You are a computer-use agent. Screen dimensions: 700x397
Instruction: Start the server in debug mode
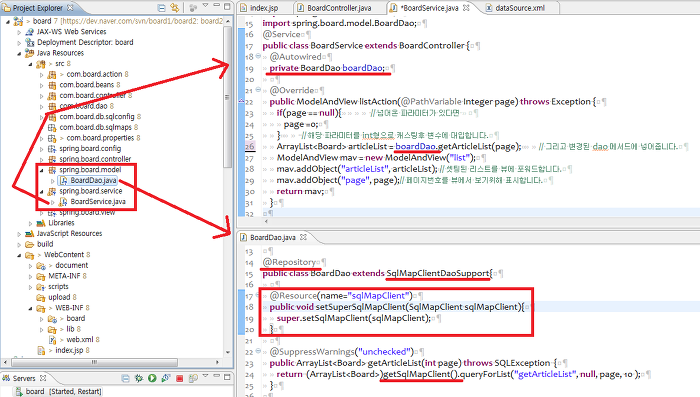(139, 378)
